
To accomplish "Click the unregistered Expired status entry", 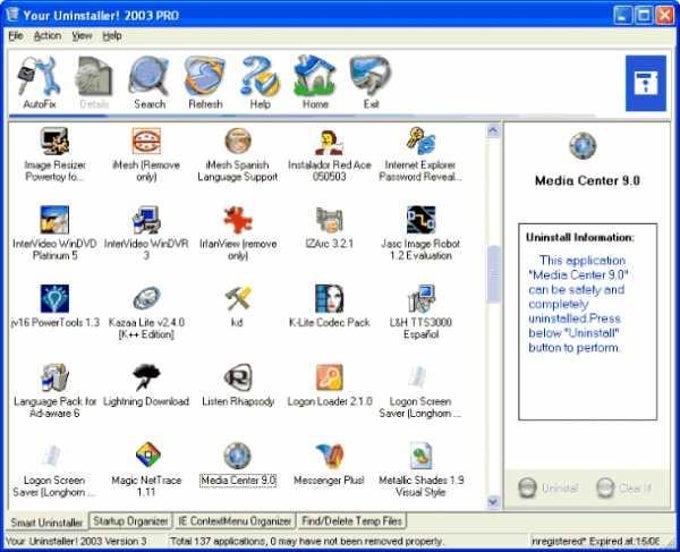I will tap(596, 541).
